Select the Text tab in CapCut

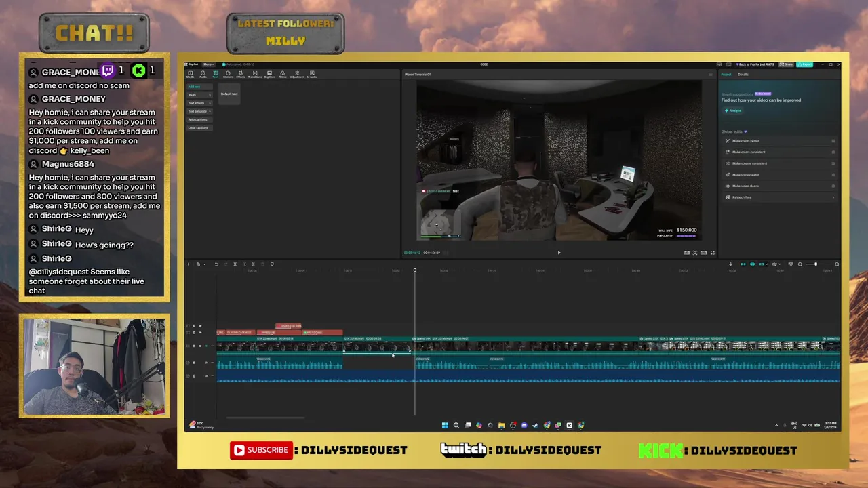pos(215,74)
